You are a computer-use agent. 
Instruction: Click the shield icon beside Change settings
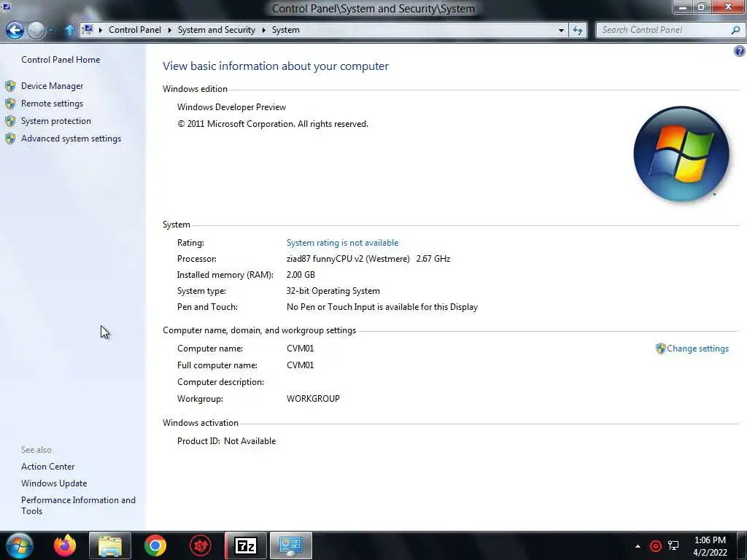[660, 349]
